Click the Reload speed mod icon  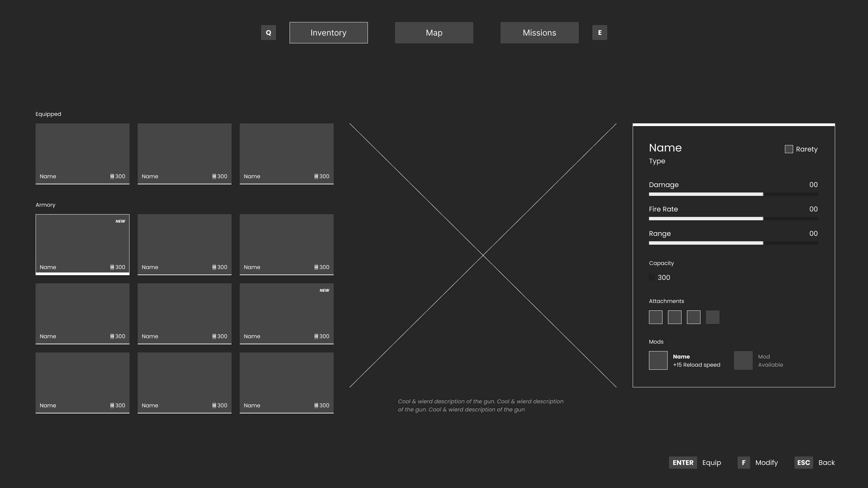658,360
